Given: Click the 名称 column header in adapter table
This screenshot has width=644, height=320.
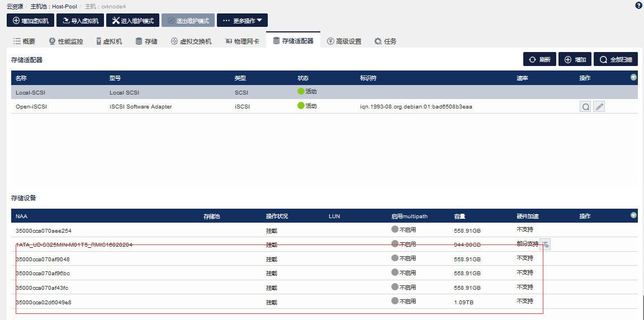Looking at the screenshot, I should pyautogui.click(x=21, y=78).
